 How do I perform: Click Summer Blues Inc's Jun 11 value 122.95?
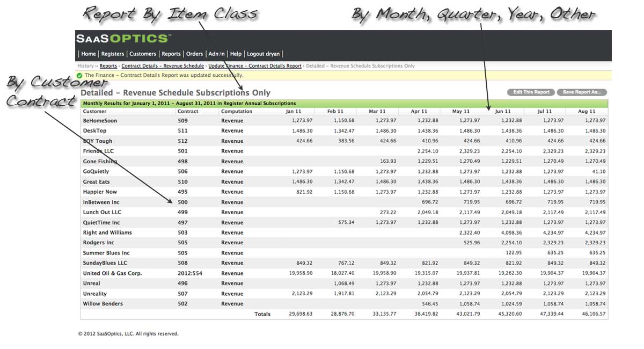coord(513,253)
